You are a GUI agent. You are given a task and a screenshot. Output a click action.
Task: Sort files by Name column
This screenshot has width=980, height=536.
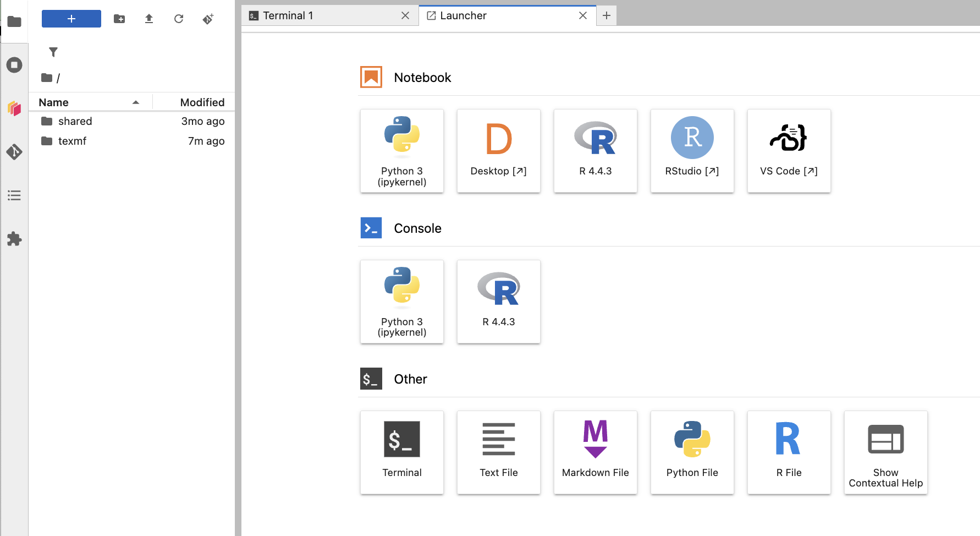pos(90,102)
